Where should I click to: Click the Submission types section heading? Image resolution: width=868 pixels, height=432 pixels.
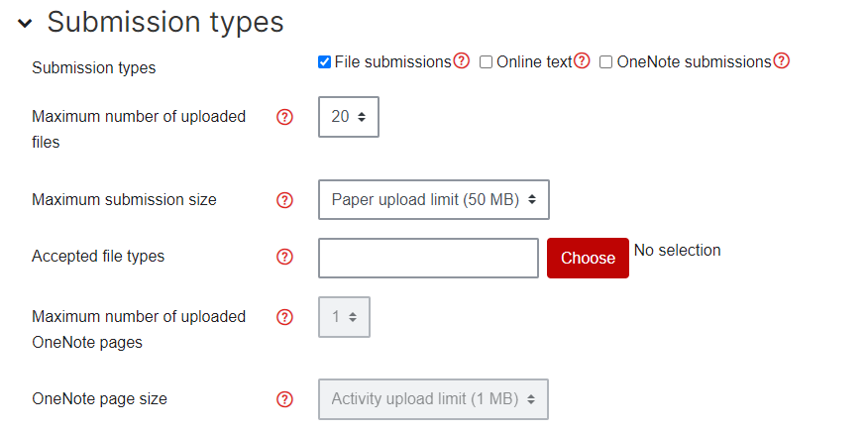coord(165,22)
